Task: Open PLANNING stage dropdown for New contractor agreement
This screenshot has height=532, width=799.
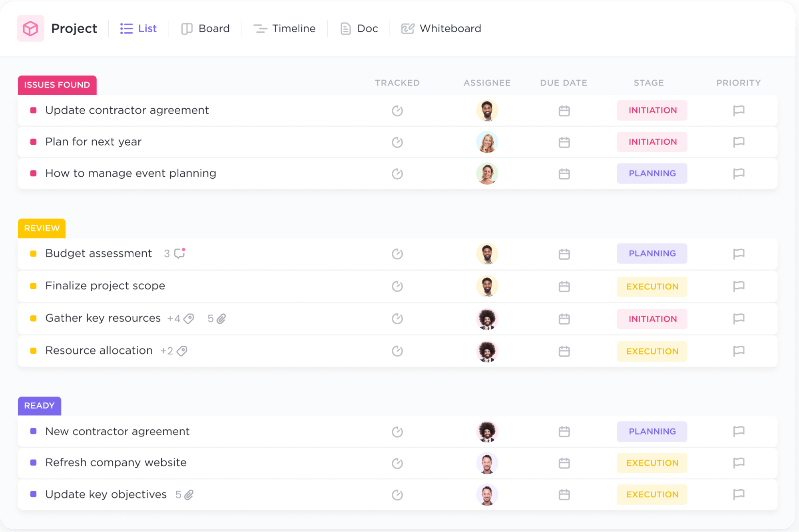Action: click(652, 431)
